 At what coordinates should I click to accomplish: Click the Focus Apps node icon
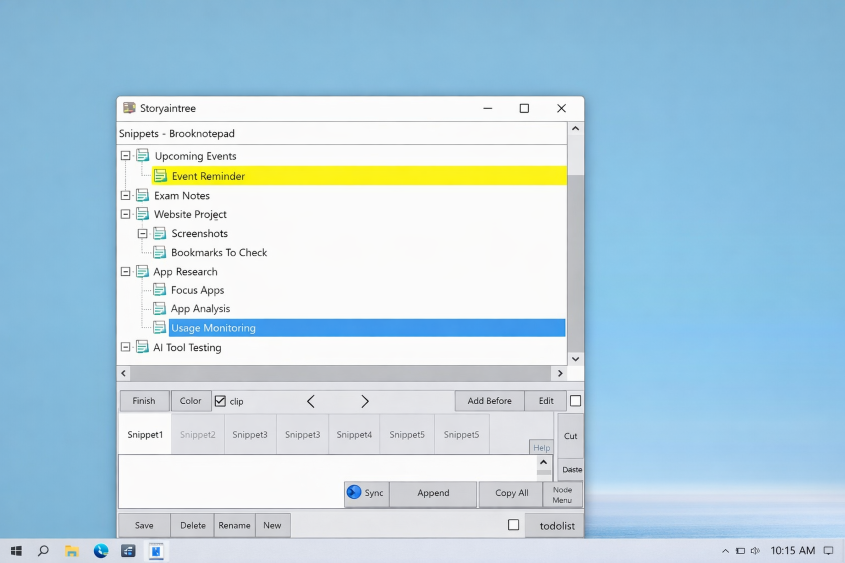(160, 290)
